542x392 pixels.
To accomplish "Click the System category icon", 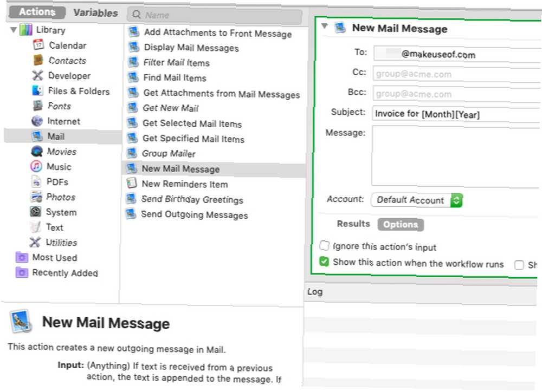I will pyautogui.click(x=36, y=211).
